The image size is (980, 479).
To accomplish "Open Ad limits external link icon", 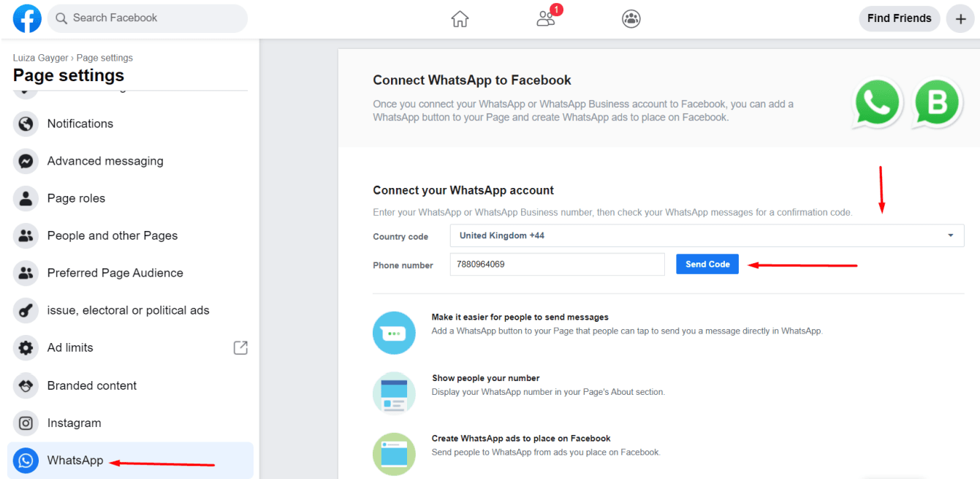I will (240, 348).
